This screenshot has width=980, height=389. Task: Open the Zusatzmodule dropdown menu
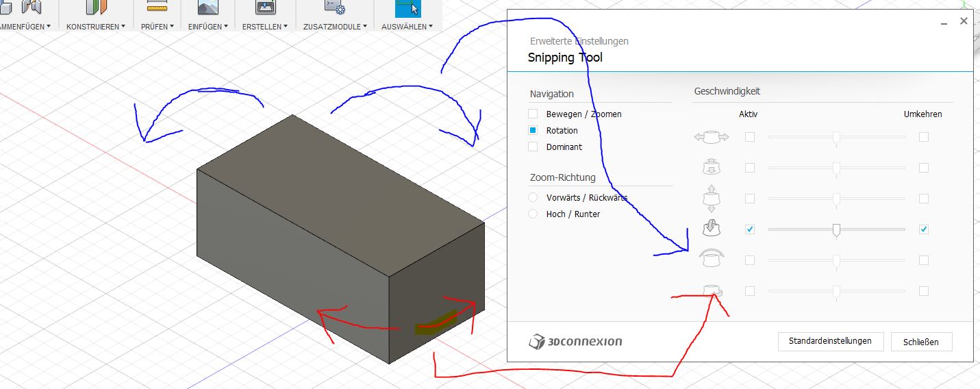click(x=335, y=27)
